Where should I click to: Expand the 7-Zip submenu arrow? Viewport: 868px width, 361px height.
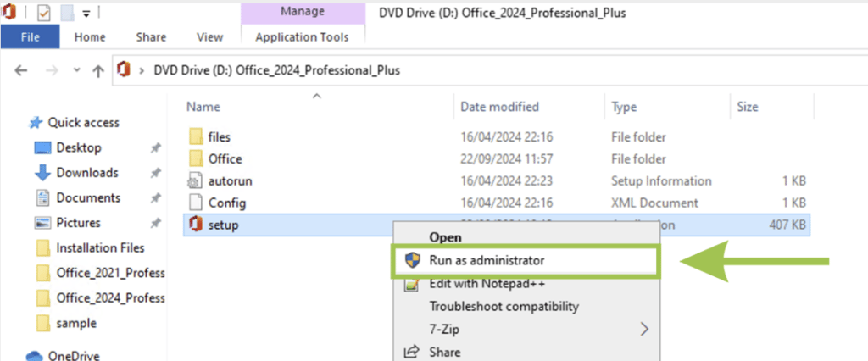tap(644, 330)
